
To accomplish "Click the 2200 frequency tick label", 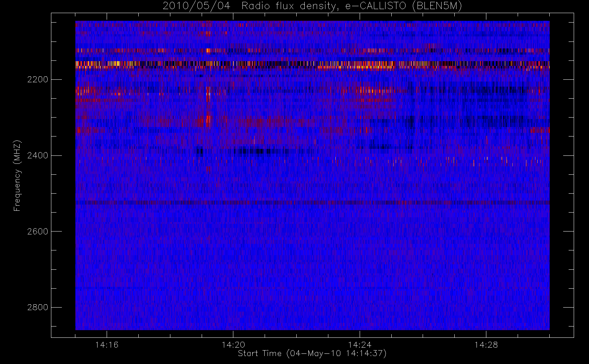I will click(x=37, y=79).
